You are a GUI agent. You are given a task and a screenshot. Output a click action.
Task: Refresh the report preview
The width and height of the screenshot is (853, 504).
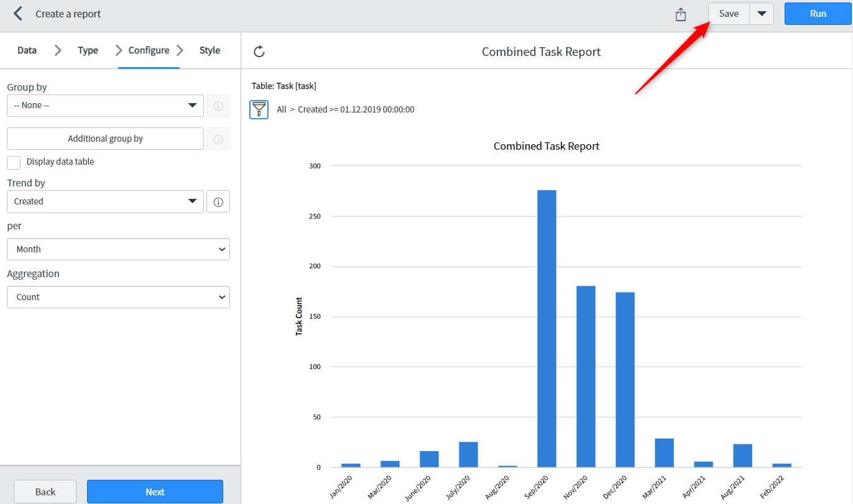point(259,52)
